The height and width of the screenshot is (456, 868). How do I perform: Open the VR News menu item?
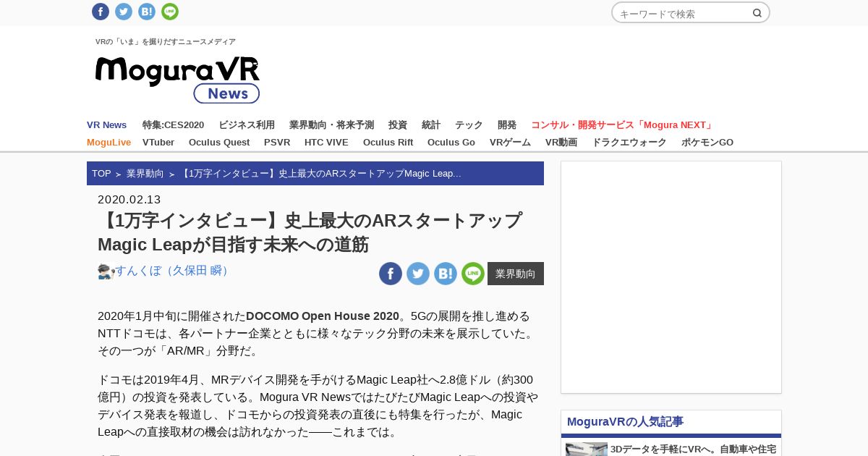pos(107,125)
